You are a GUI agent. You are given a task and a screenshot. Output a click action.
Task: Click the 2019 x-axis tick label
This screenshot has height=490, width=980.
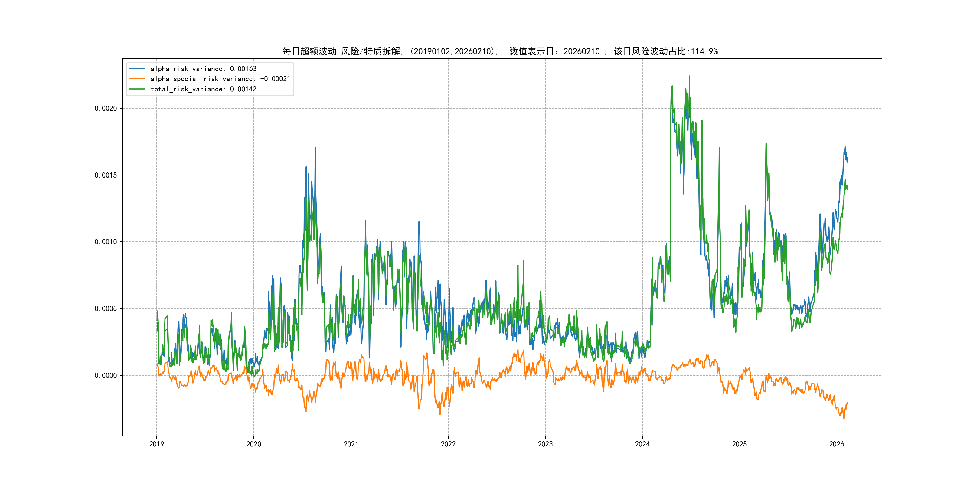click(x=156, y=444)
